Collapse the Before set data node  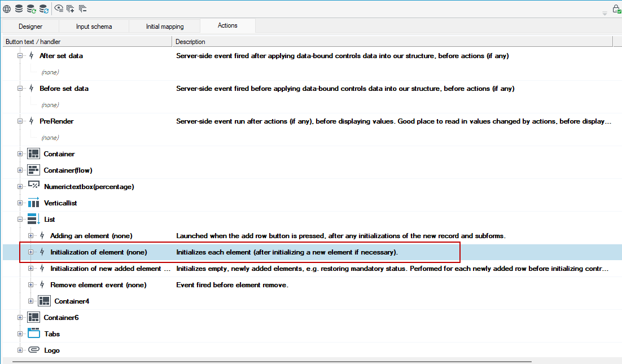[x=20, y=89]
